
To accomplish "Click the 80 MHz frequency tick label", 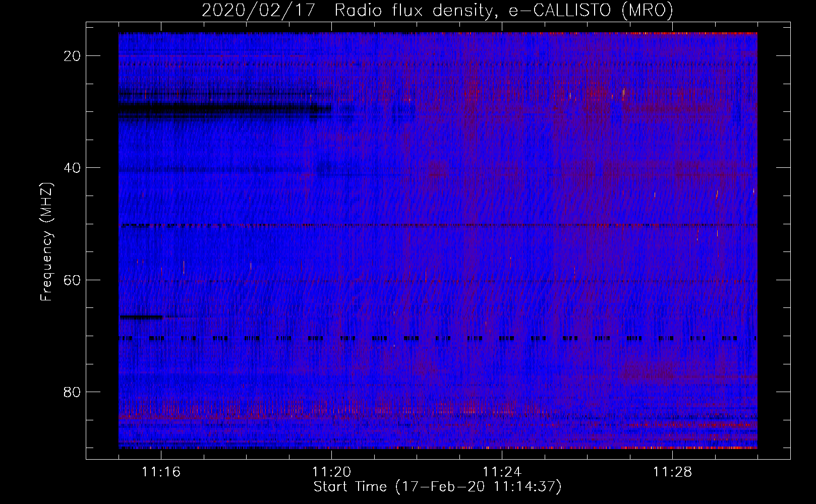I will [x=73, y=392].
